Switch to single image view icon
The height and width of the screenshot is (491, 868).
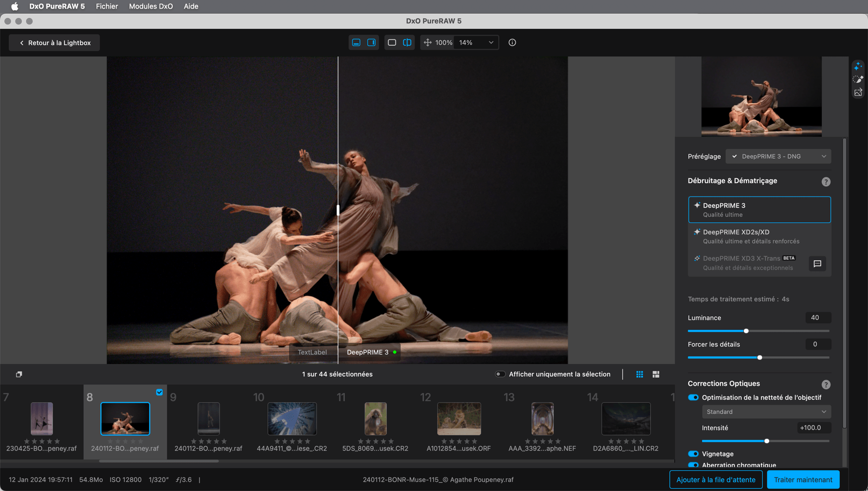click(392, 42)
